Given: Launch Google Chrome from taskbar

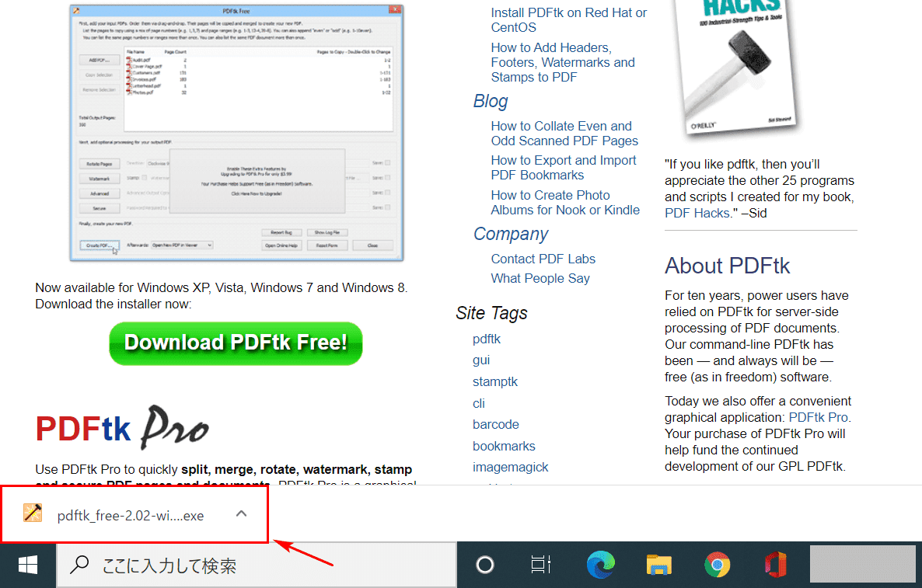Looking at the screenshot, I should 718,565.
